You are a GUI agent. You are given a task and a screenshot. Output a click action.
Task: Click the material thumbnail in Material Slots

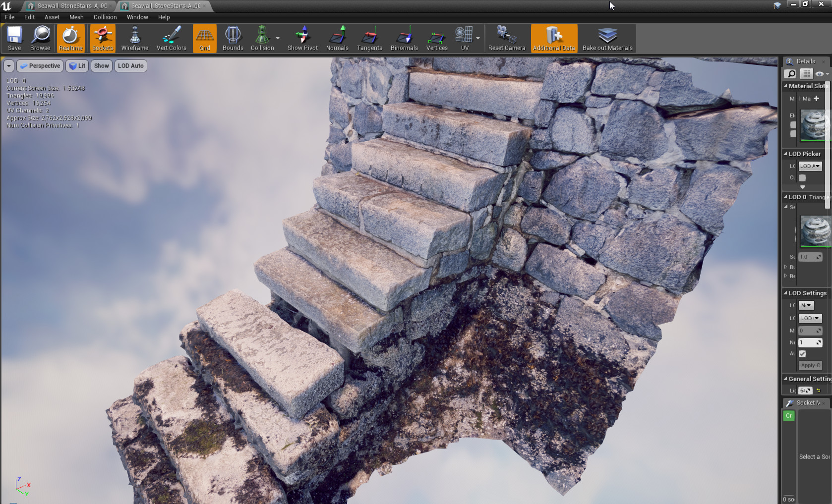tap(815, 125)
